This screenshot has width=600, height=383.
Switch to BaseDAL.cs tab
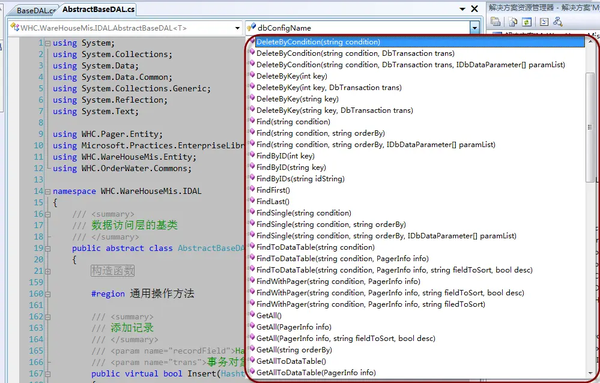[34, 10]
